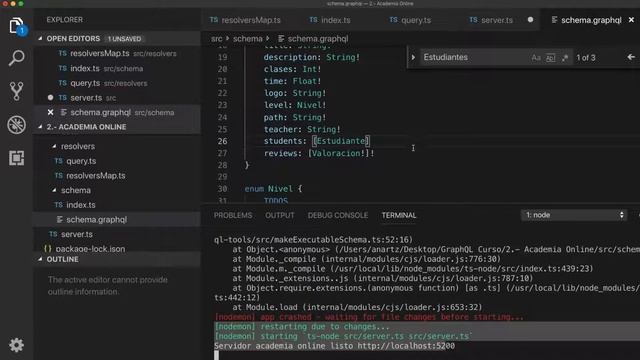Go to previous match in find widget
This screenshot has height=360, width=640.
[631, 57]
